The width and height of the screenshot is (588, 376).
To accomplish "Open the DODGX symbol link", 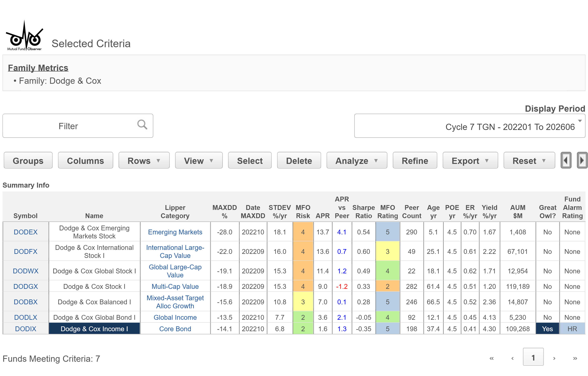I will (x=26, y=286).
